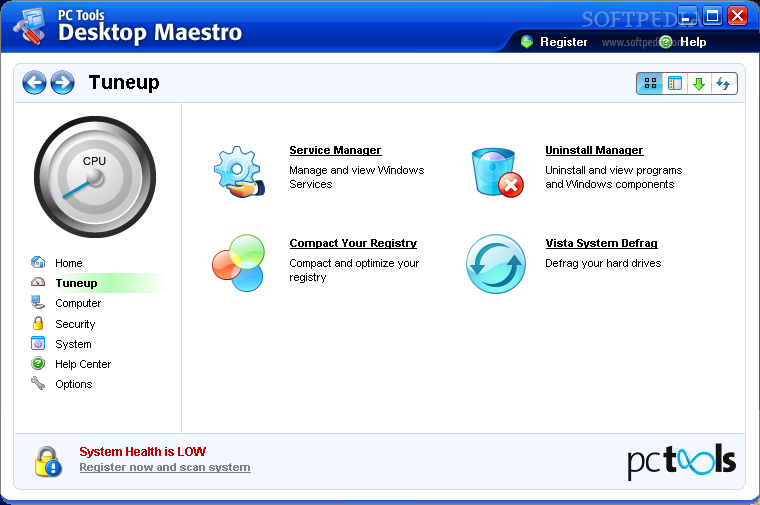Screen dimensions: 760x505
Task: Maximize the Desktop Maestro window
Action: tap(712, 16)
